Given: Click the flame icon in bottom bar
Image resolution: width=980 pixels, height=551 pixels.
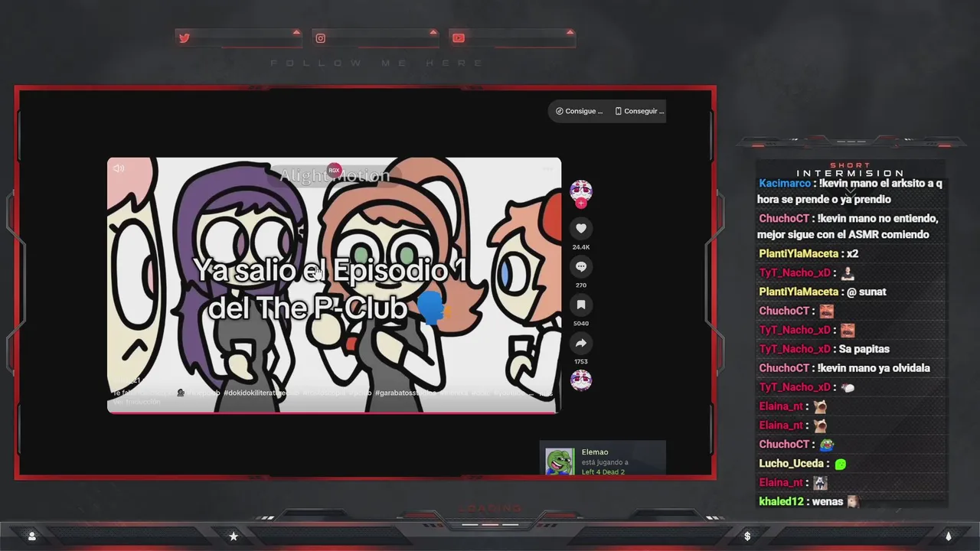Looking at the screenshot, I should point(949,536).
